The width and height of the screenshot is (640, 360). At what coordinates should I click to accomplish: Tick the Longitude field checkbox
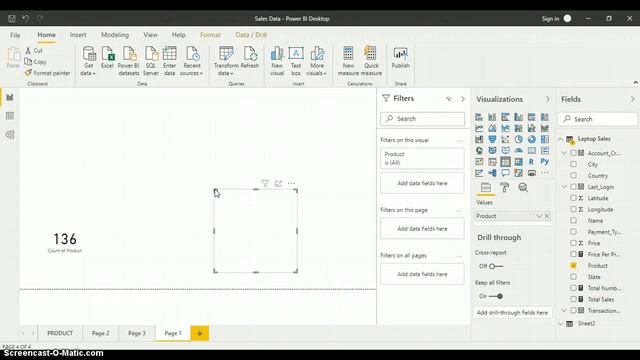573,209
